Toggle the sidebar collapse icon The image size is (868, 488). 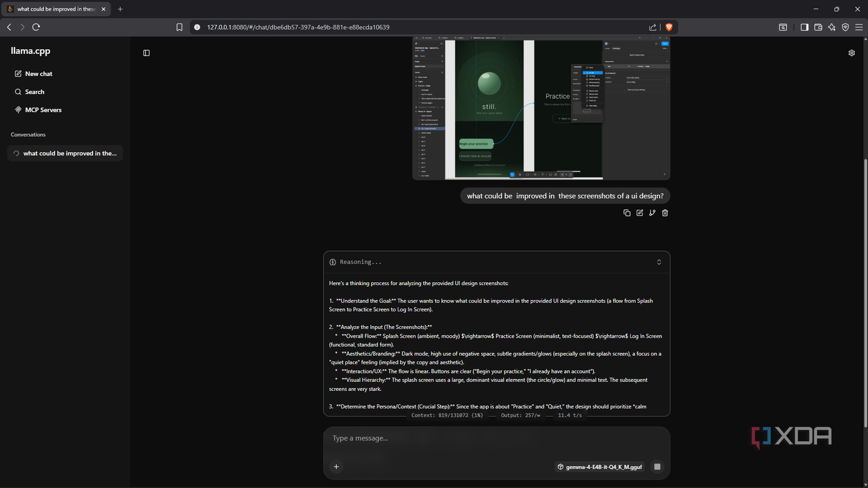tap(146, 53)
